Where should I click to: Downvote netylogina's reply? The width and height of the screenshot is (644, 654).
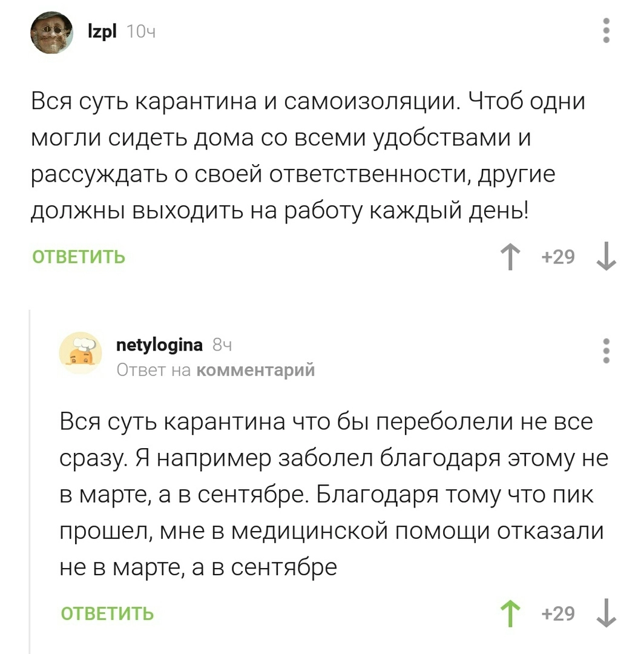pos(606,613)
